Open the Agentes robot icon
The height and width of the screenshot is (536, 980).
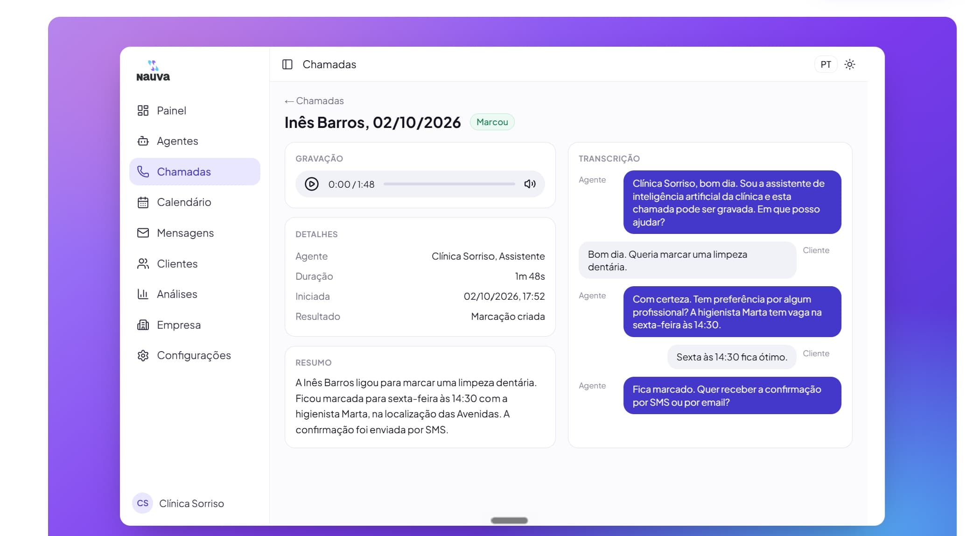click(x=143, y=141)
